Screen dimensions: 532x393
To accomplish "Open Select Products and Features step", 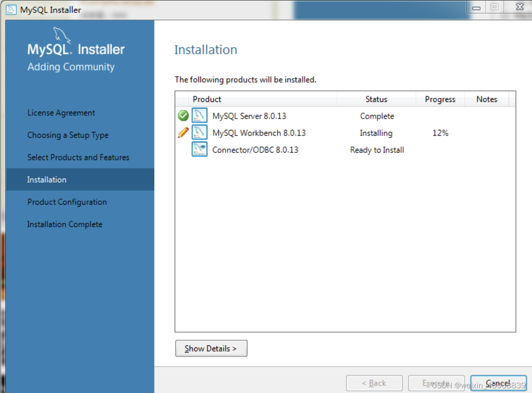I will [x=78, y=158].
